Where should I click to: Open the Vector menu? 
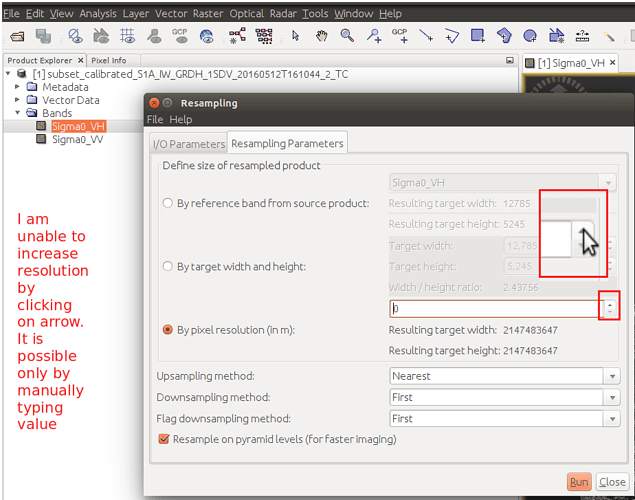point(171,14)
